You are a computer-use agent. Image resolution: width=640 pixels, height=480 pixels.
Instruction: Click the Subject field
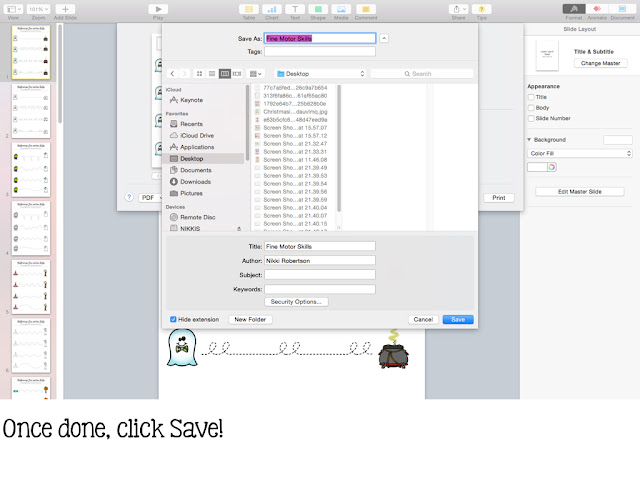(320, 275)
